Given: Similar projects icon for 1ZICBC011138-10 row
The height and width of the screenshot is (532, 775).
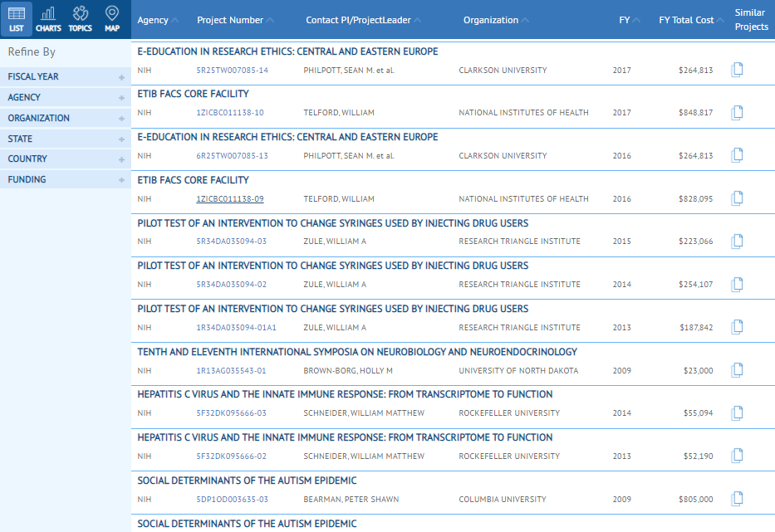Looking at the screenshot, I should [737, 113].
